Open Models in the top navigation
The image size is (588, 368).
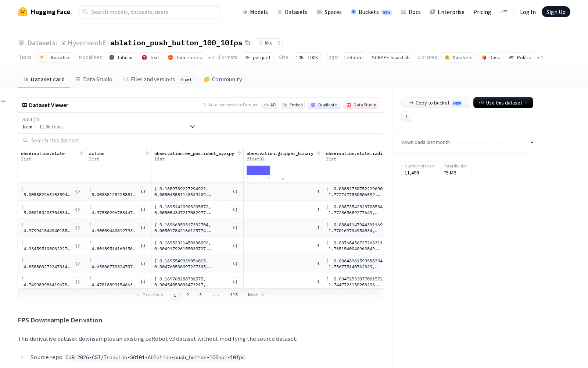tap(255, 12)
